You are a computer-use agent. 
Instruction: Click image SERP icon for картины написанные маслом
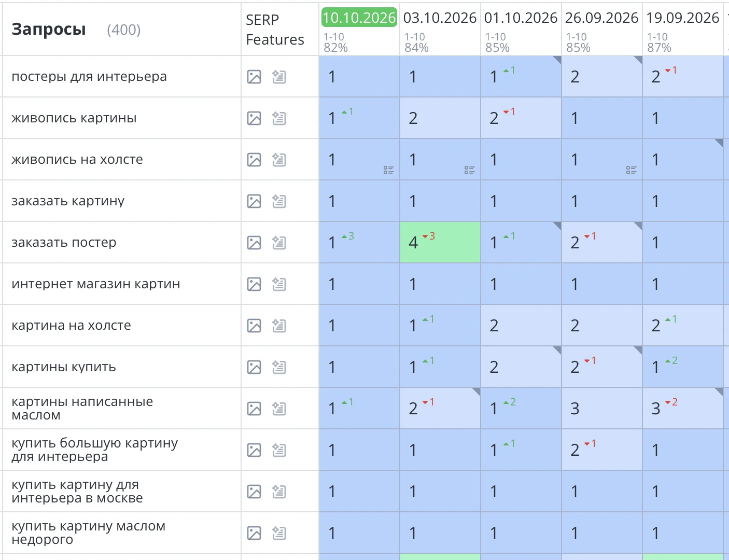[254, 409]
